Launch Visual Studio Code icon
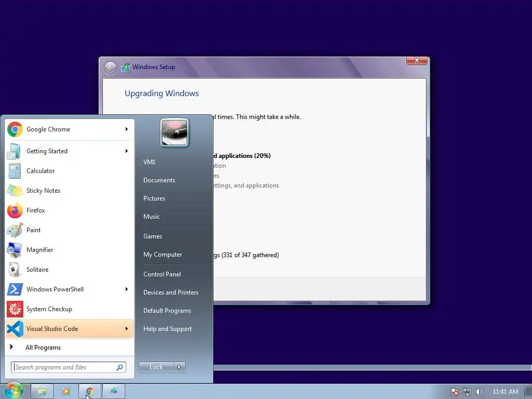532x399 pixels. (x=15, y=329)
